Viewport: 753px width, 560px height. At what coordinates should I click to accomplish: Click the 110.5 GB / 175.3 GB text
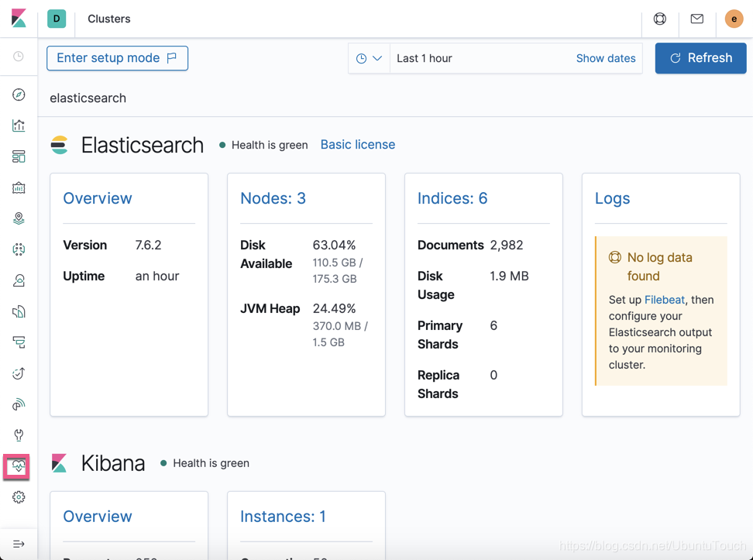(x=338, y=270)
